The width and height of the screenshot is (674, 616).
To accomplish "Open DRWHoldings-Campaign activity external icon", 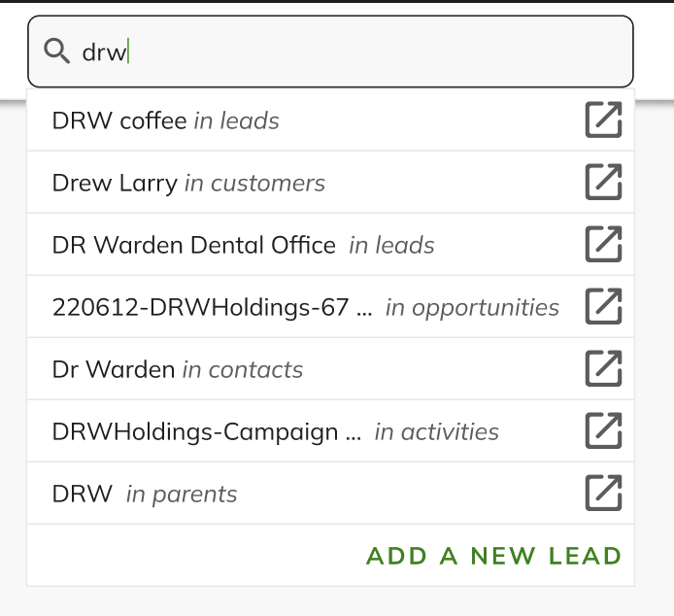I will click(x=603, y=430).
